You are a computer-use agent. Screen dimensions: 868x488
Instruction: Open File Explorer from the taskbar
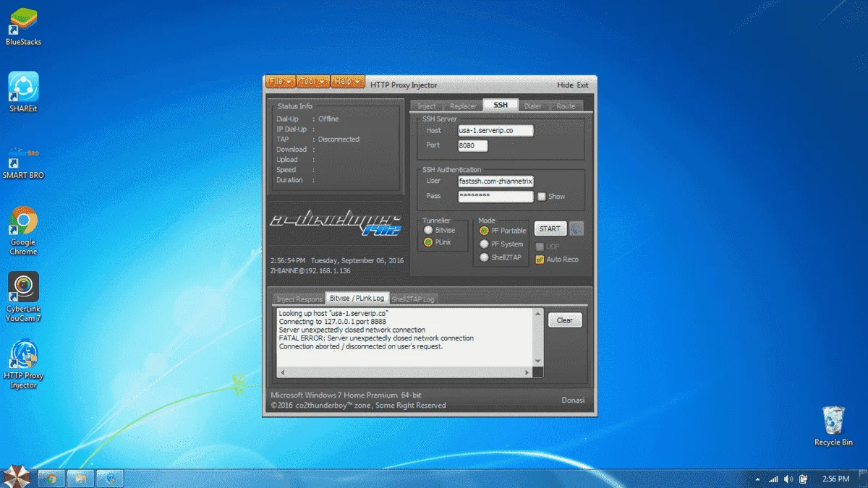[x=81, y=478]
